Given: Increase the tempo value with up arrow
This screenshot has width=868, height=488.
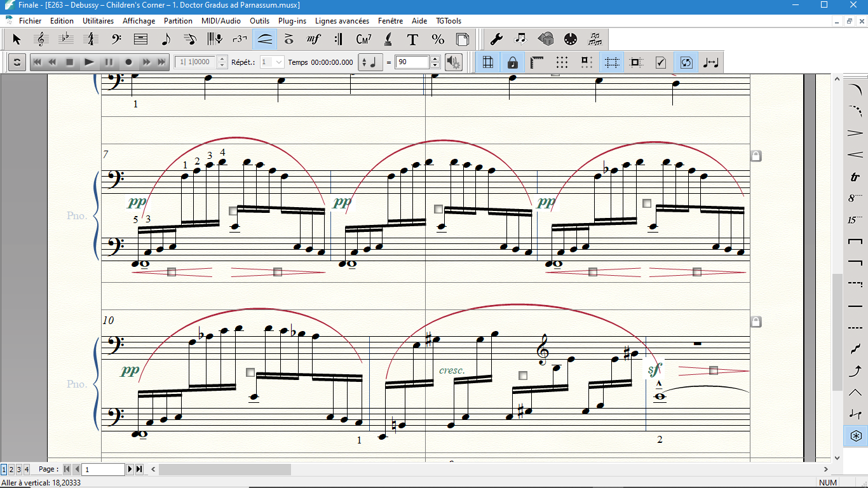Looking at the screenshot, I should pos(435,59).
